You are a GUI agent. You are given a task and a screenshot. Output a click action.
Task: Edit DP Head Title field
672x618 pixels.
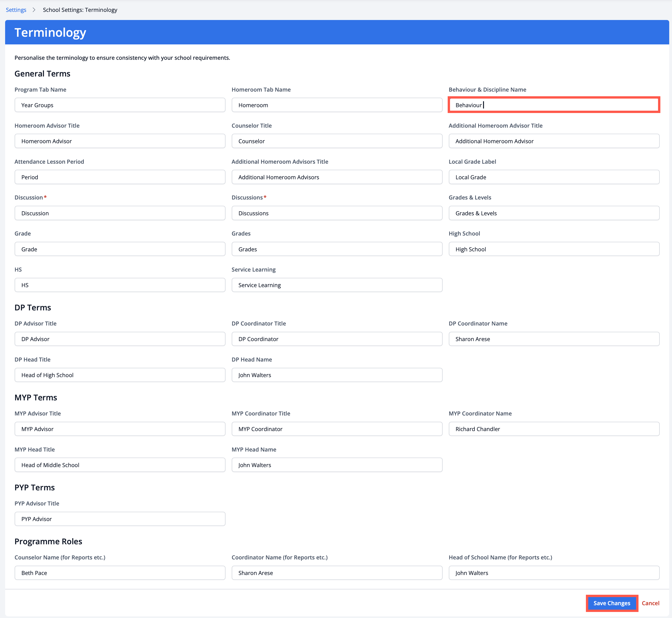coord(120,375)
